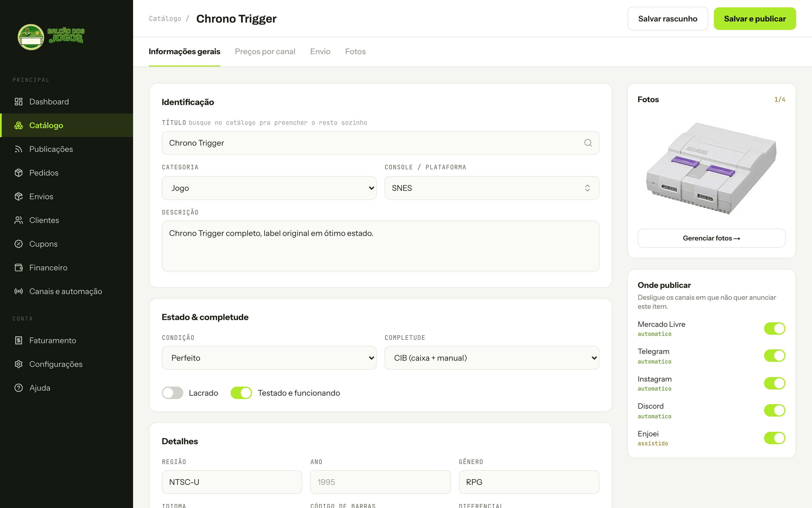Click the Título input with Chrono Trigger
812x508 pixels.
[x=380, y=143]
